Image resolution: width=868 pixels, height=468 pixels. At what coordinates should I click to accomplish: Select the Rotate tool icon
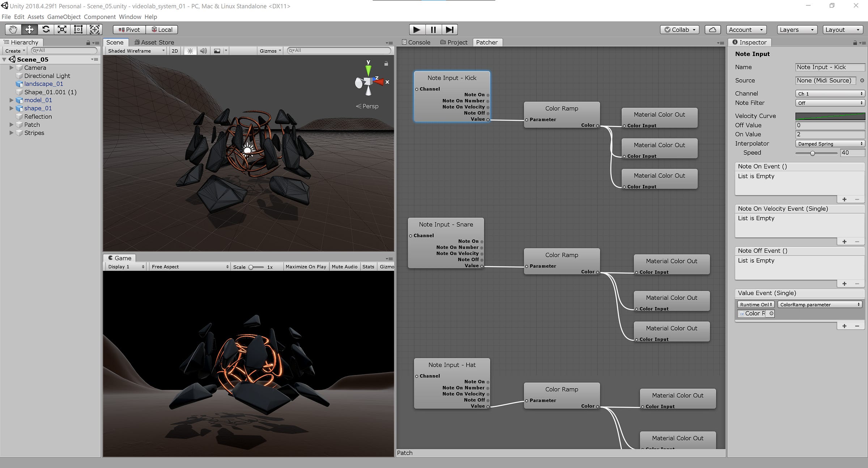(46, 30)
